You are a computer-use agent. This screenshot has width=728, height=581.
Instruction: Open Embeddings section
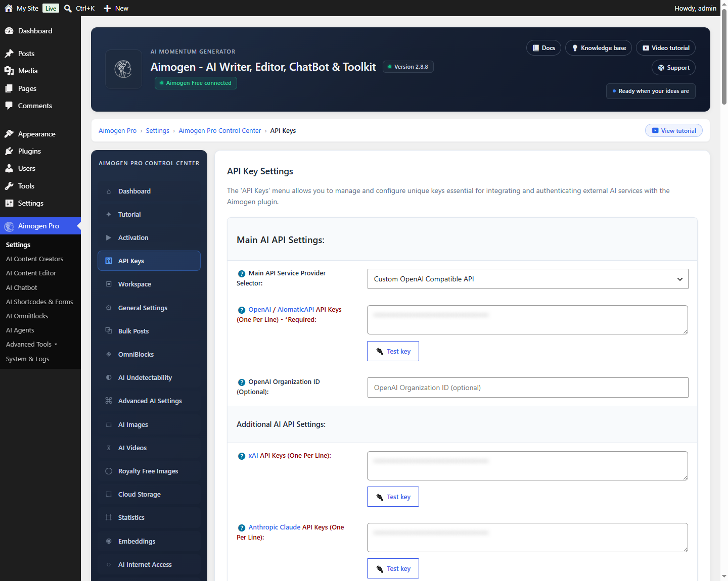tap(149, 541)
